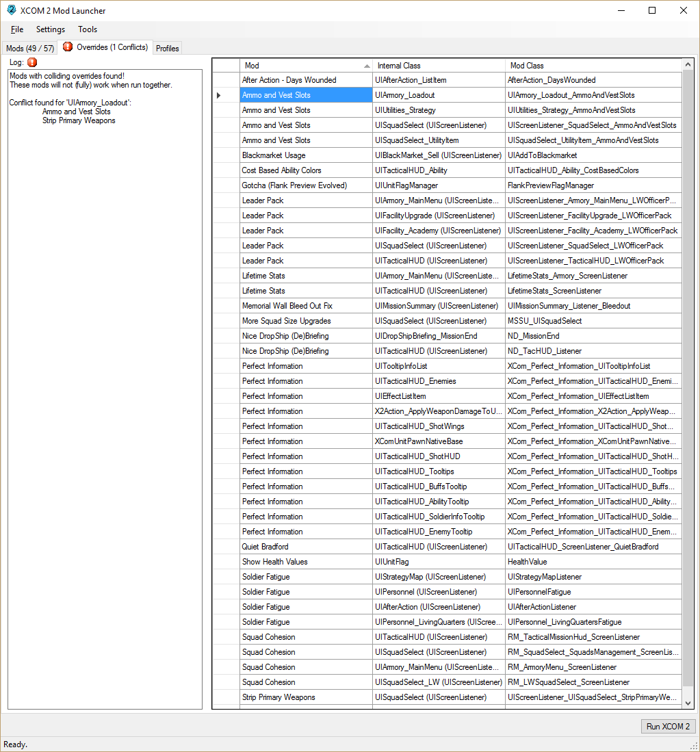Open the Tools menu
Image resolution: width=700 pixels, height=752 pixels.
point(88,29)
